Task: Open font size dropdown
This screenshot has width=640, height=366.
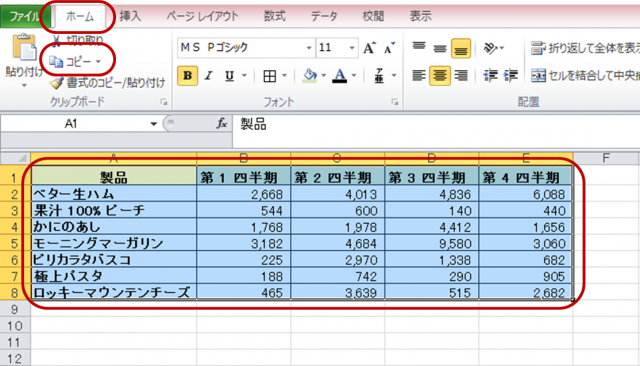Action: (352, 48)
